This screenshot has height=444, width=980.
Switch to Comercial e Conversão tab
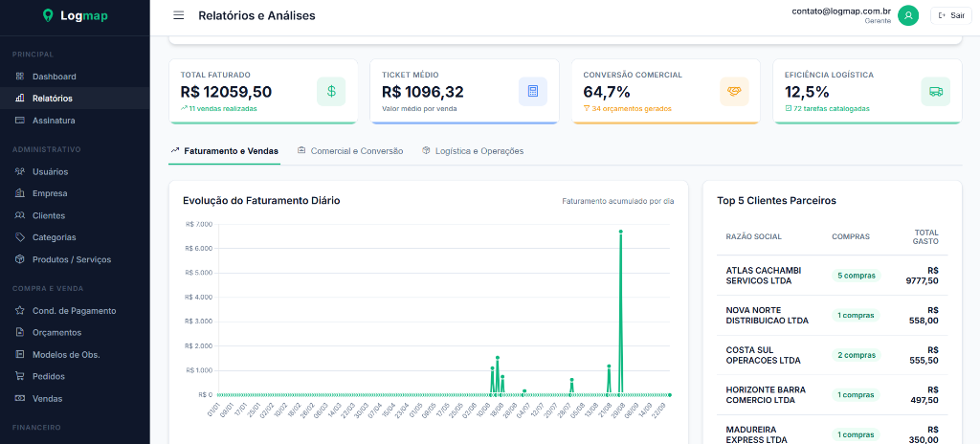coord(350,151)
